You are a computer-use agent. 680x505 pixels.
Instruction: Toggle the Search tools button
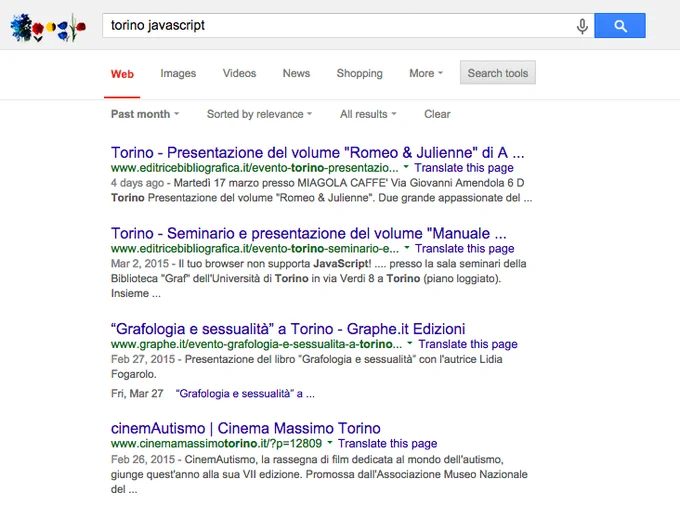tap(498, 72)
